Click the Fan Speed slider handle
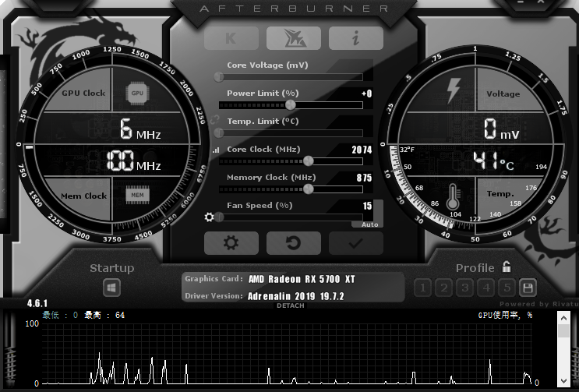The image size is (579, 392). click(219, 217)
